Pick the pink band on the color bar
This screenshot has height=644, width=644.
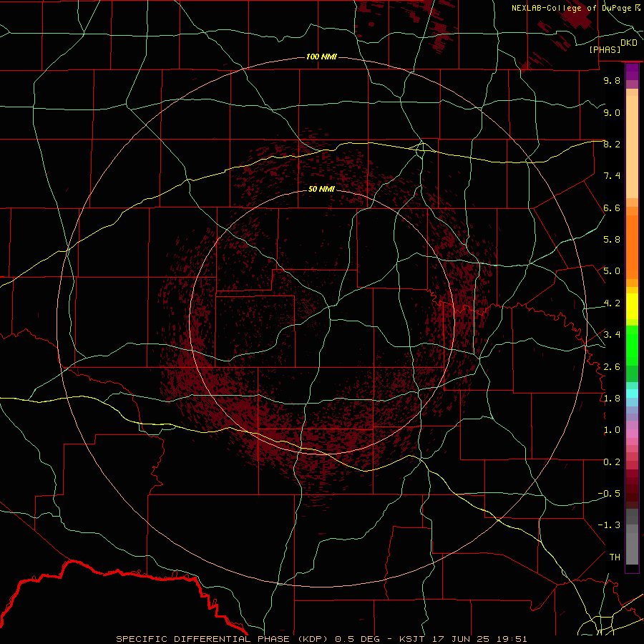point(632,434)
